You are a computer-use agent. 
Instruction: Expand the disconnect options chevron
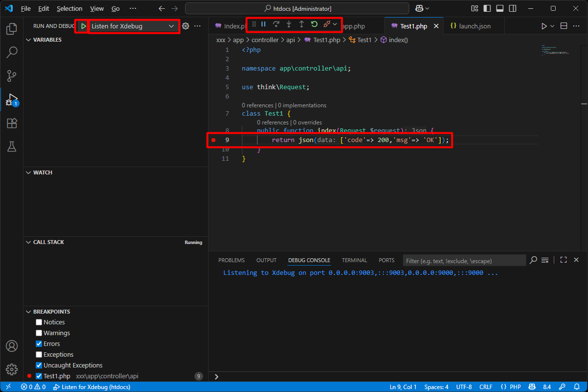point(335,24)
